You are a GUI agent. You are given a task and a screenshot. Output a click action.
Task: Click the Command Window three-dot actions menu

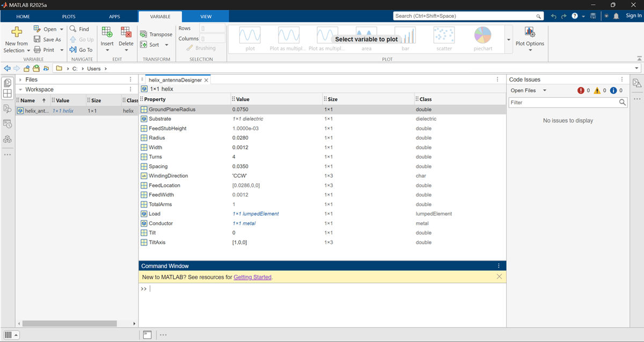point(499,266)
